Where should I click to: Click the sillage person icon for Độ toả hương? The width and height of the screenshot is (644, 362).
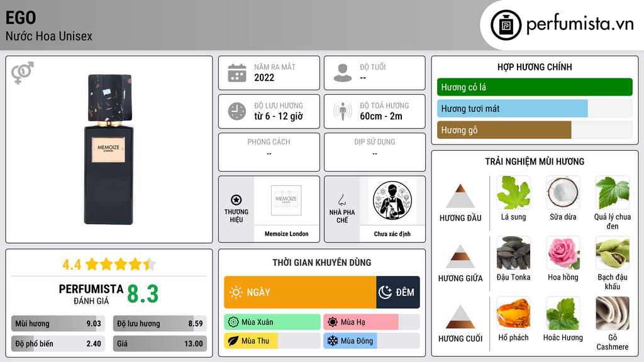343,111
